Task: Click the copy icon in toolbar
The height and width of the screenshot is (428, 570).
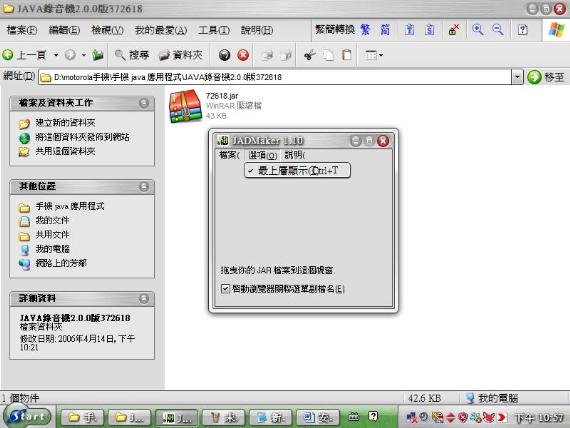Action: coord(328,55)
